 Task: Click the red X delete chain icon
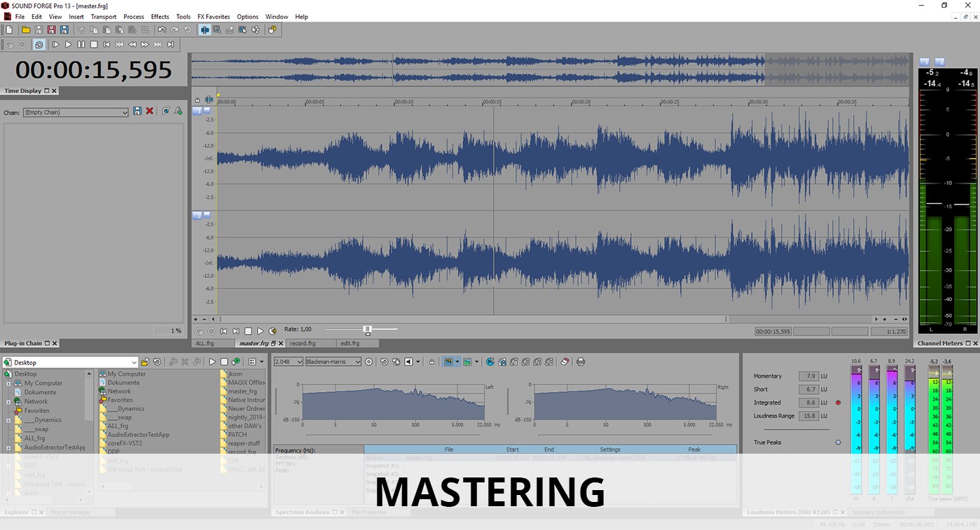(x=149, y=111)
